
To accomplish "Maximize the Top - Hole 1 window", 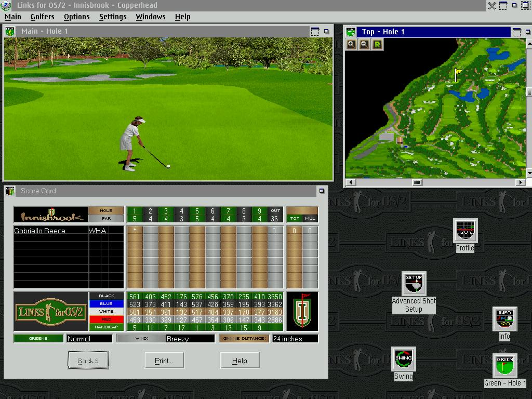I will tap(516, 32).
